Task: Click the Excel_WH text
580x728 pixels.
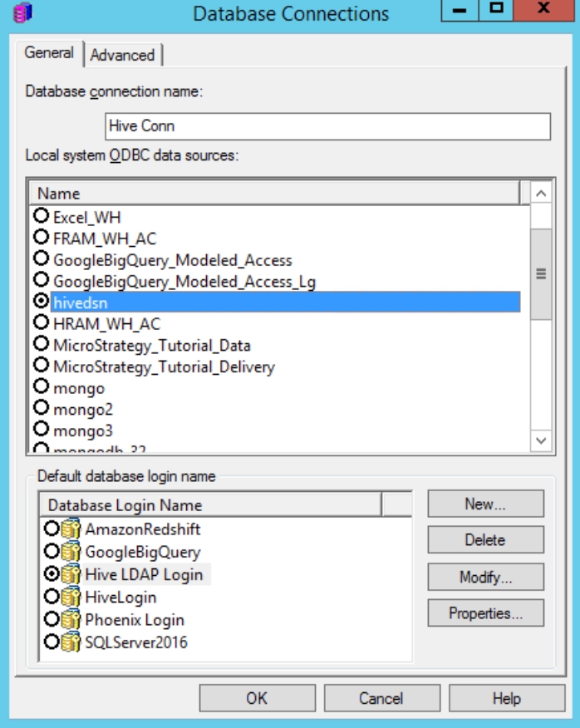Action: coord(87,217)
